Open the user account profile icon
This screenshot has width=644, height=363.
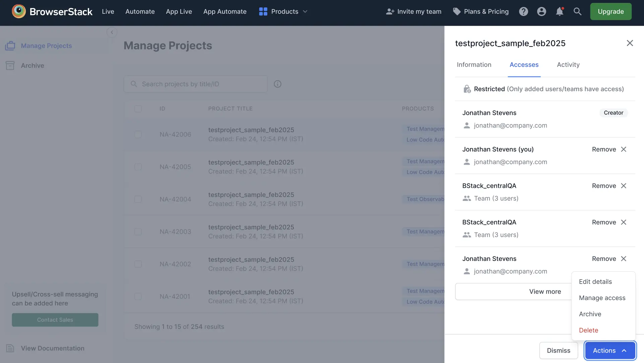click(541, 12)
